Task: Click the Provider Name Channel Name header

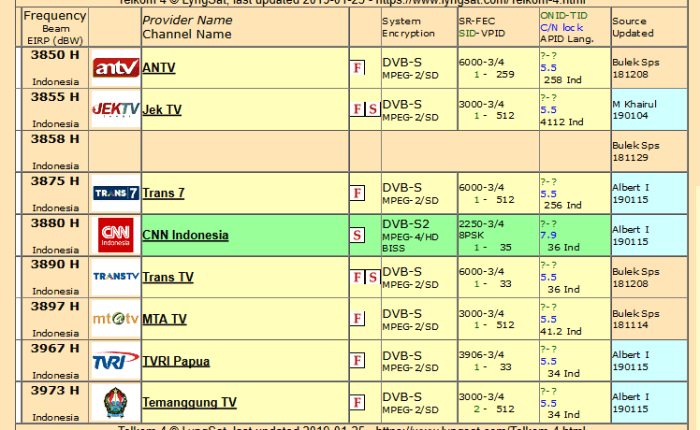Action: [245, 27]
